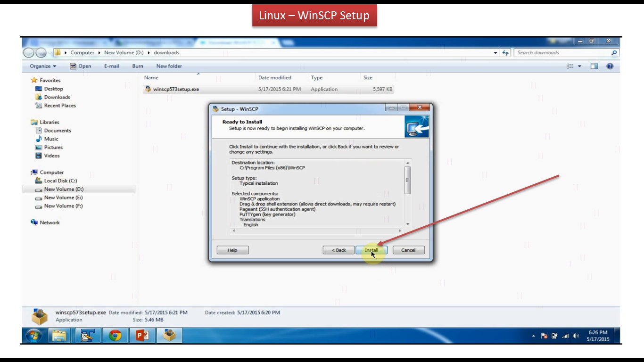Click the Action Center flag tray icon

pos(544,336)
